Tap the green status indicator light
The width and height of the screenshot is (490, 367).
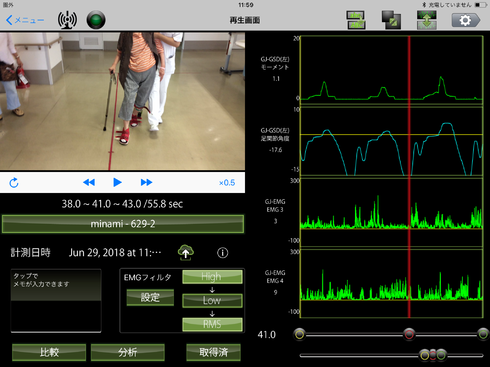[96, 20]
